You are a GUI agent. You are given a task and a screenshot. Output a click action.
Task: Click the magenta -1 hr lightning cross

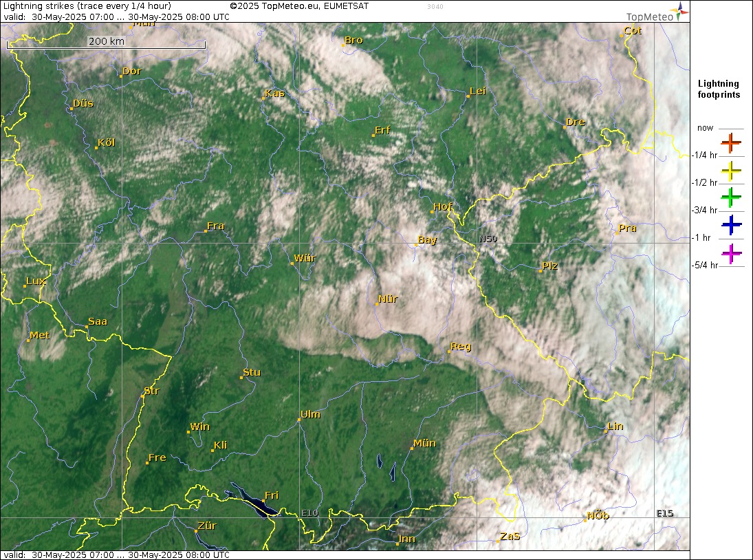pyautogui.click(x=731, y=253)
